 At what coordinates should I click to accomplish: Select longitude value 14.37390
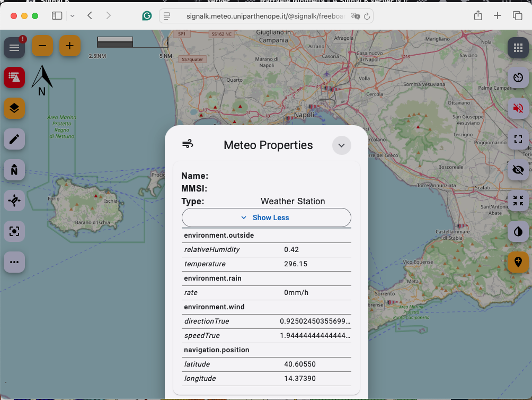[300, 378]
